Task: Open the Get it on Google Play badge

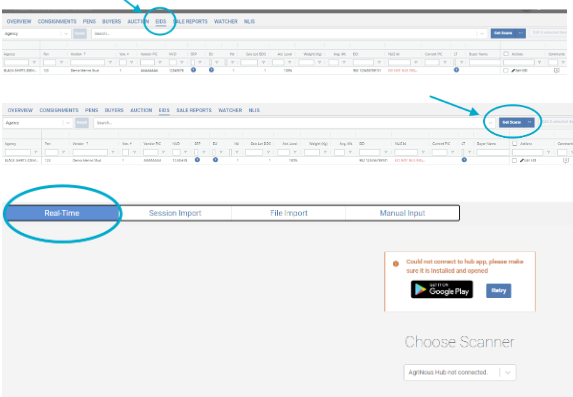Action: (442, 290)
